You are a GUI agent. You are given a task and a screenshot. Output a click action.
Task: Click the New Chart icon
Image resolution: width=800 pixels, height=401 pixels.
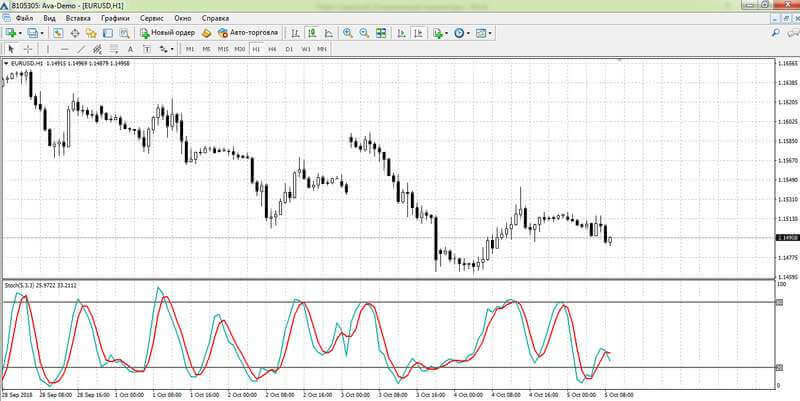coord(10,33)
